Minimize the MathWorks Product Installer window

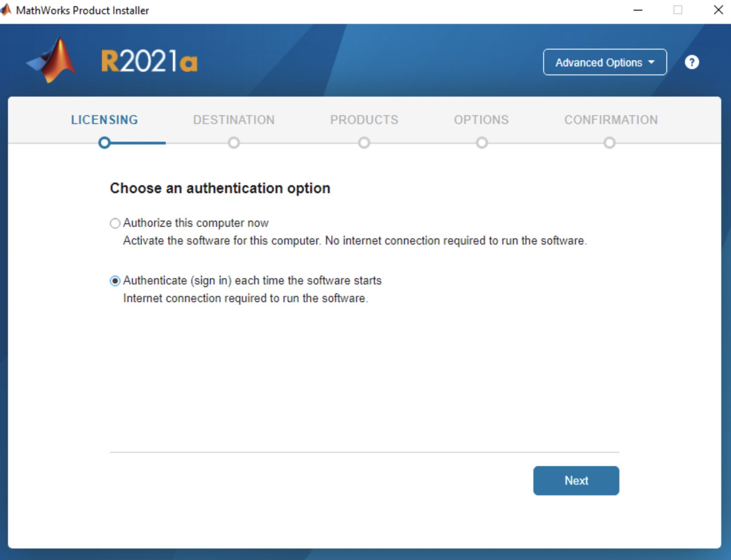pos(638,10)
